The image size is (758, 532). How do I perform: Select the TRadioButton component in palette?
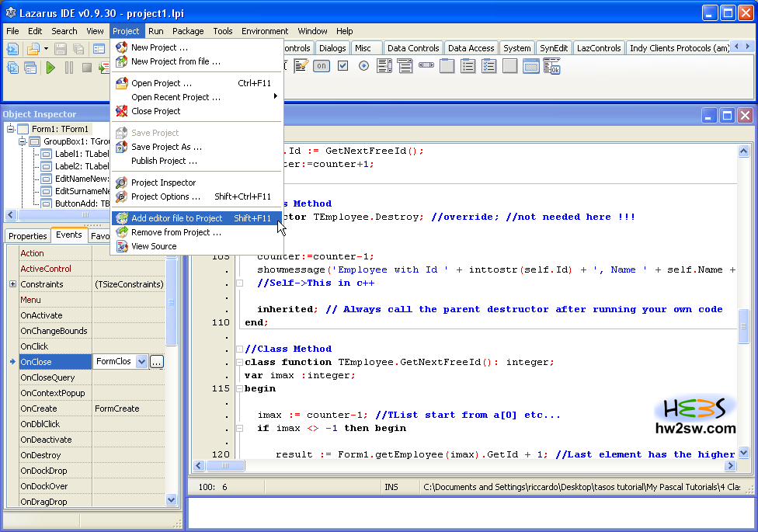coord(363,66)
